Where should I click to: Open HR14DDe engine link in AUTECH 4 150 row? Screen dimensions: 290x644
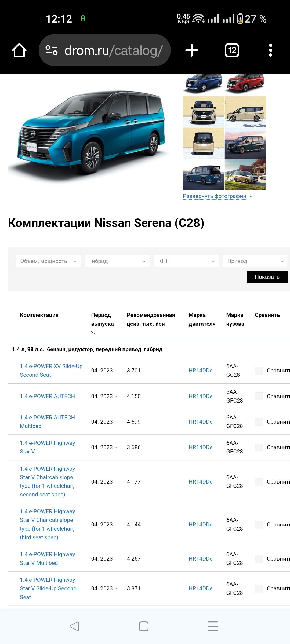(x=201, y=396)
